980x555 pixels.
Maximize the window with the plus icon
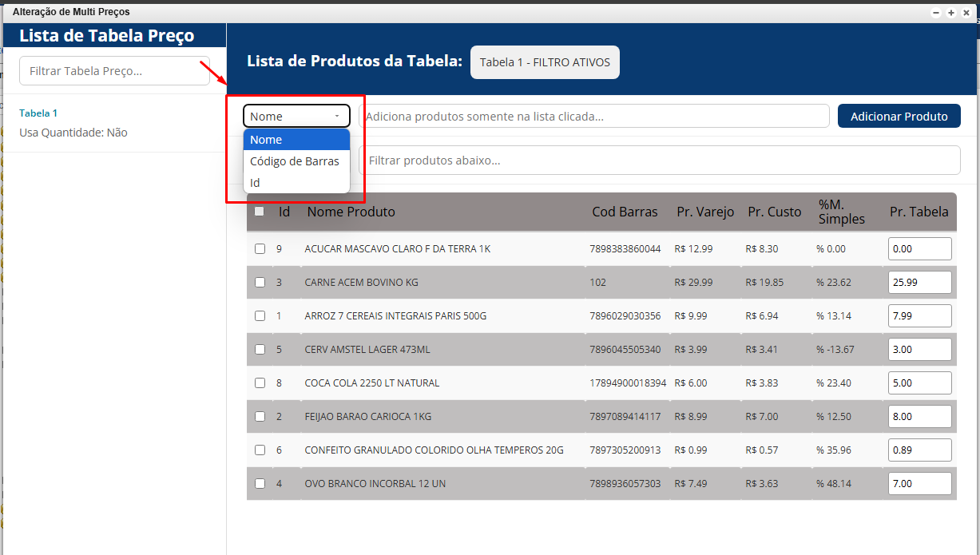click(x=951, y=13)
